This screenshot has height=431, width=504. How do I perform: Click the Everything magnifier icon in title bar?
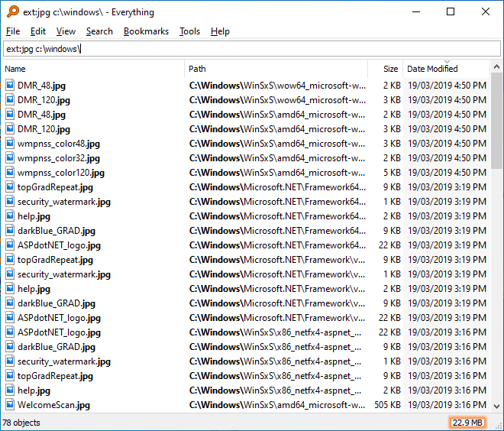point(13,11)
